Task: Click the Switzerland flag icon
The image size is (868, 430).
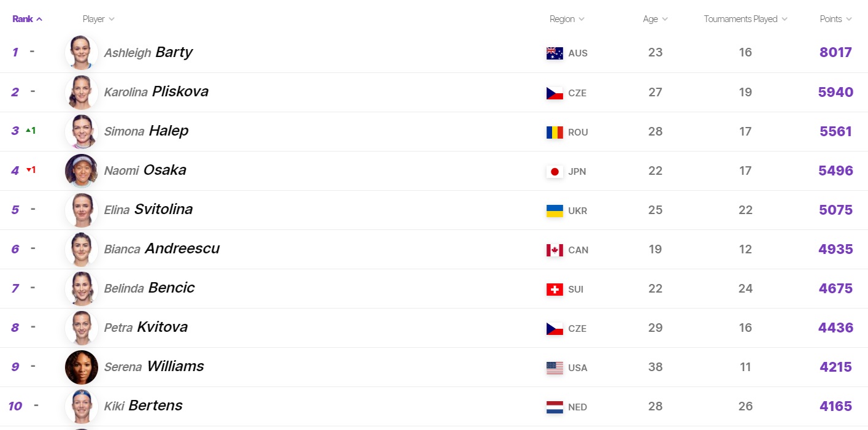Action: [x=555, y=290]
